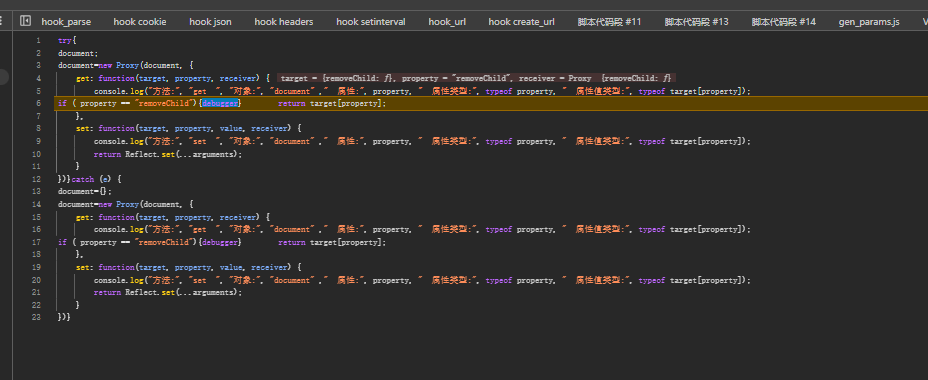Open the hook create_url tab
Screen dimensions: 928x380
(x=521, y=22)
